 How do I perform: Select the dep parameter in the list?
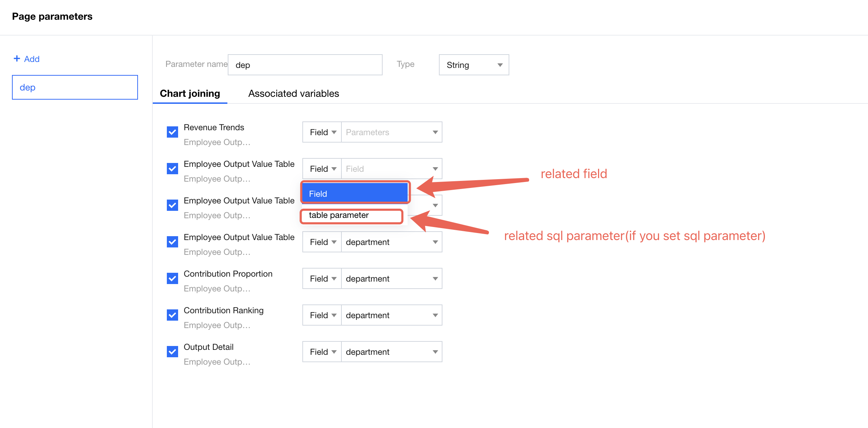75,87
